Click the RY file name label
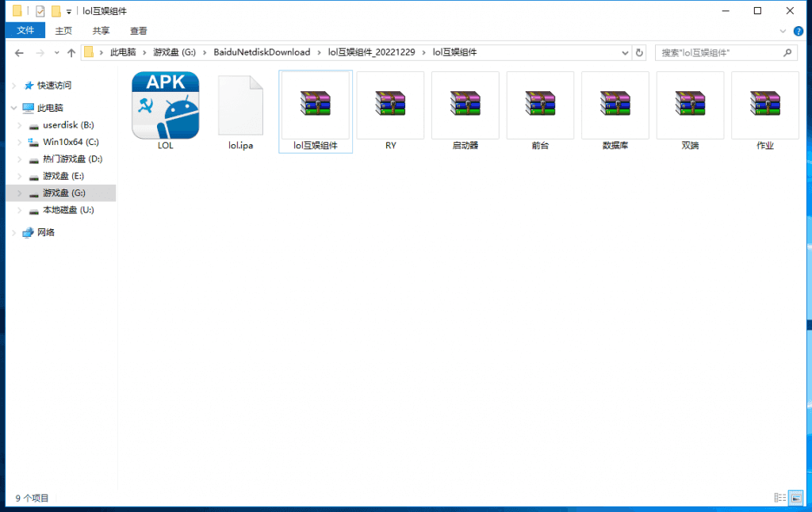 click(x=390, y=146)
